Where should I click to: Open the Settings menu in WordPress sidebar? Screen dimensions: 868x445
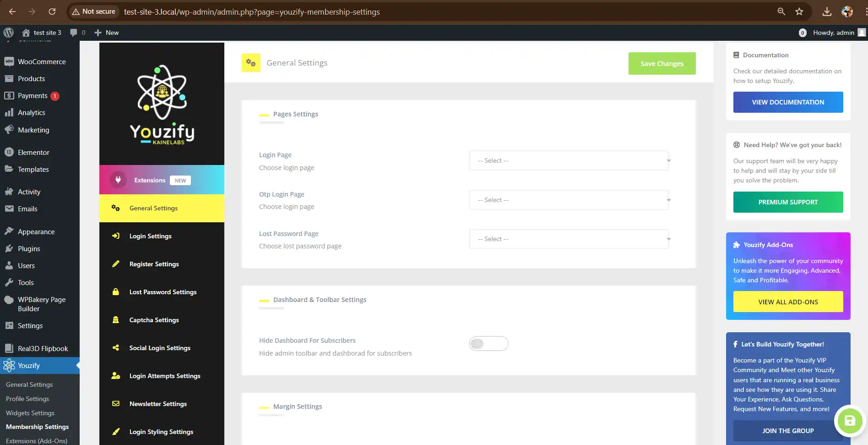tap(40, 325)
